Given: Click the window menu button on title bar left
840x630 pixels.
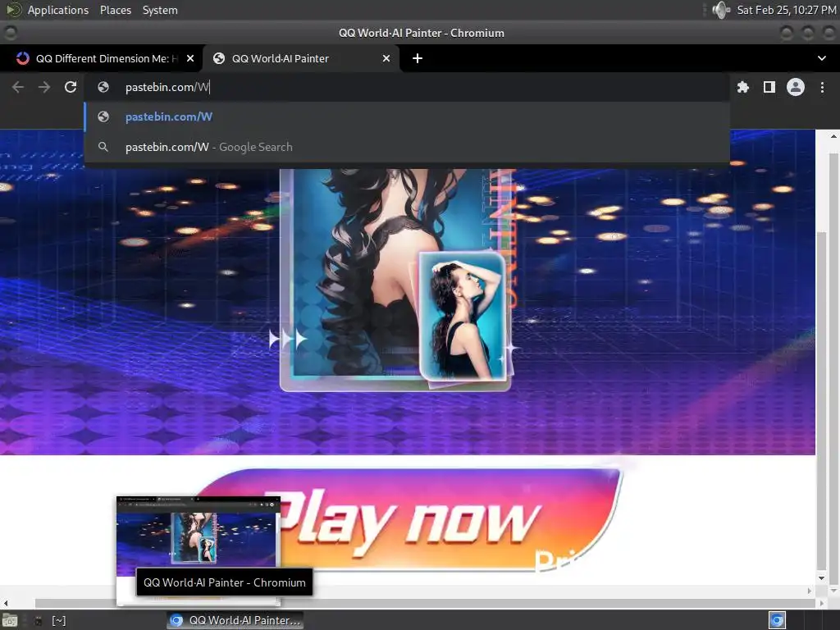Looking at the screenshot, I should pyautogui.click(x=10, y=33).
